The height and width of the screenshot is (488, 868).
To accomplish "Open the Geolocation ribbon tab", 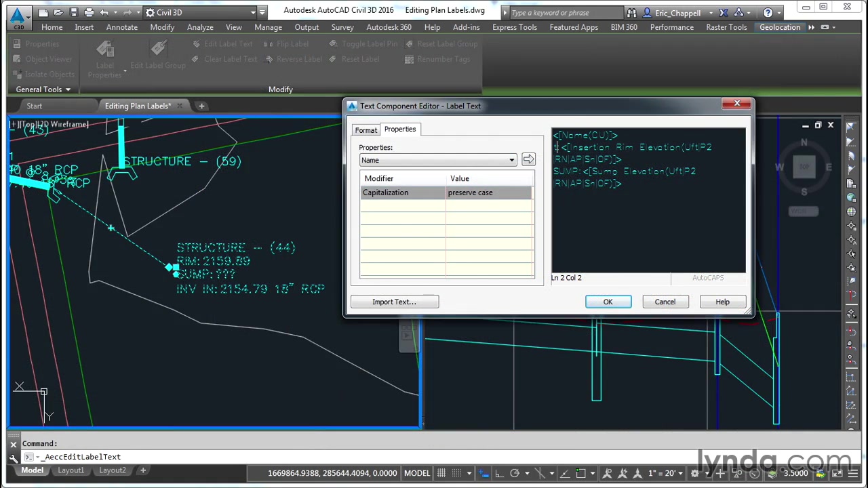I will click(780, 27).
